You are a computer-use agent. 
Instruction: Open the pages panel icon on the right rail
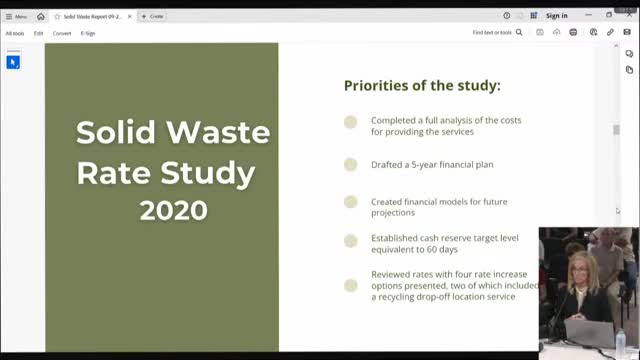coord(629,70)
